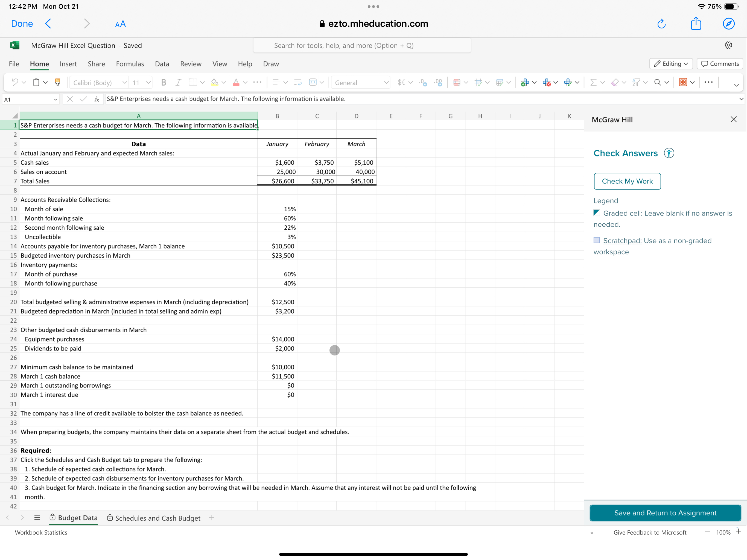The image size is (747, 560).
Task: Click the wrap text icon
Action: pyautogui.click(x=297, y=82)
